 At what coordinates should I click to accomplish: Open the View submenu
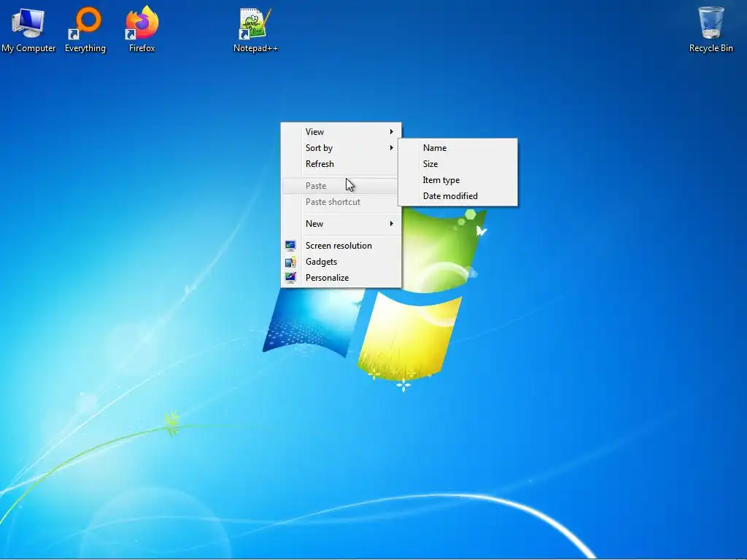click(341, 132)
